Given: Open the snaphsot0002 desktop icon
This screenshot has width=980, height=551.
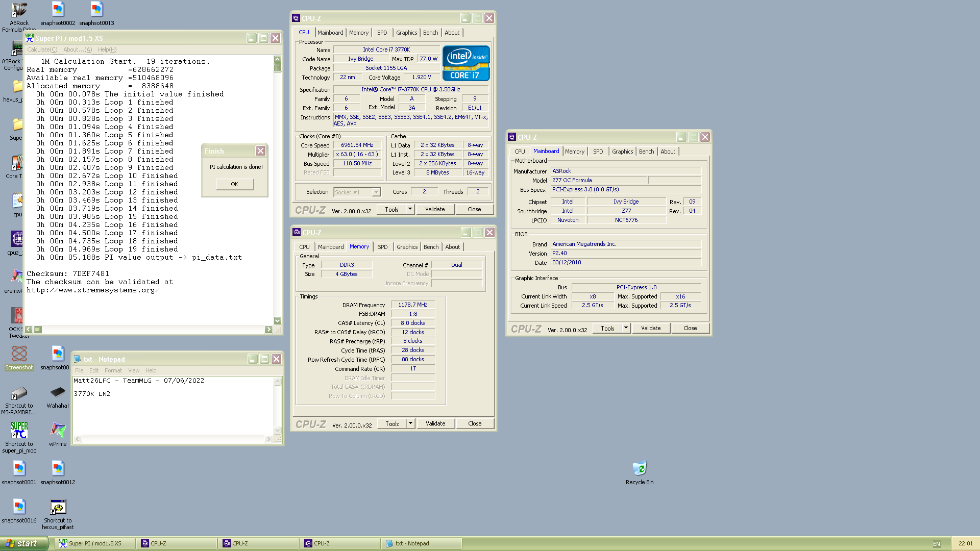Looking at the screenshot, I should pyautogui.click(x=58, y=13).
